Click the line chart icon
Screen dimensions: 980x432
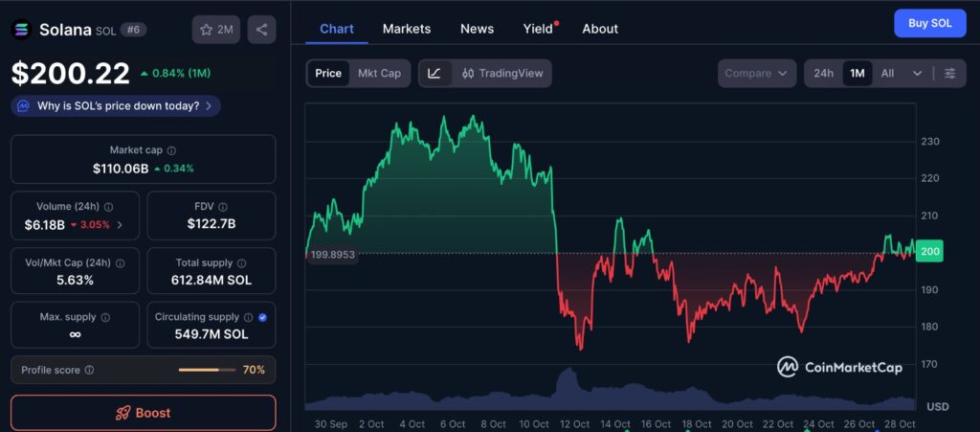[434, 73]
